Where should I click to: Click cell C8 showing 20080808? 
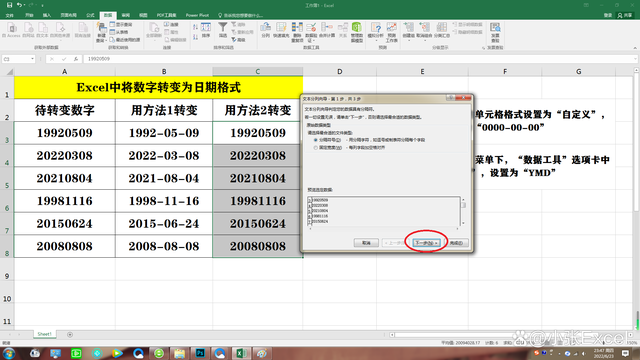(x=258, y=246)
